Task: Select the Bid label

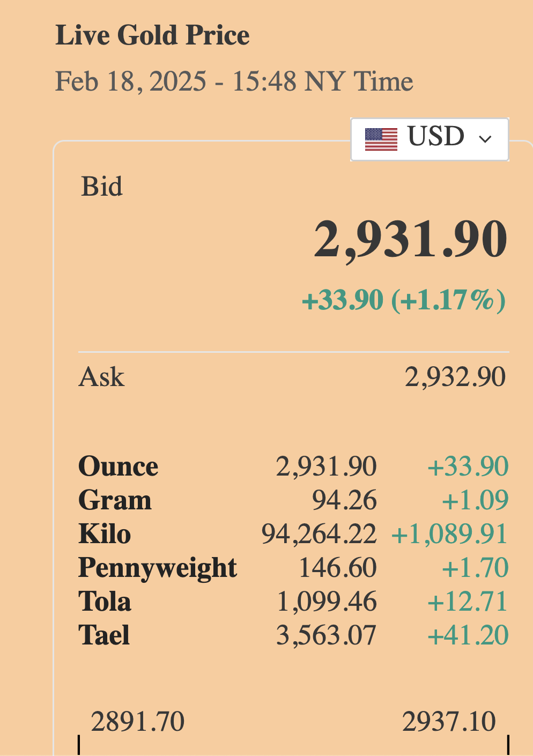Action: coord(102,187)
